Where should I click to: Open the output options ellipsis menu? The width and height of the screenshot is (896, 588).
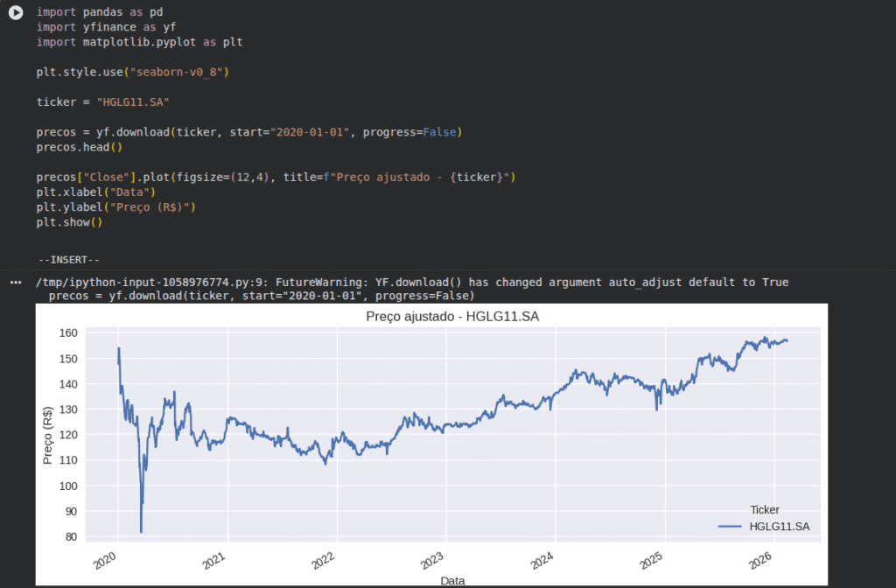[15, 283]
